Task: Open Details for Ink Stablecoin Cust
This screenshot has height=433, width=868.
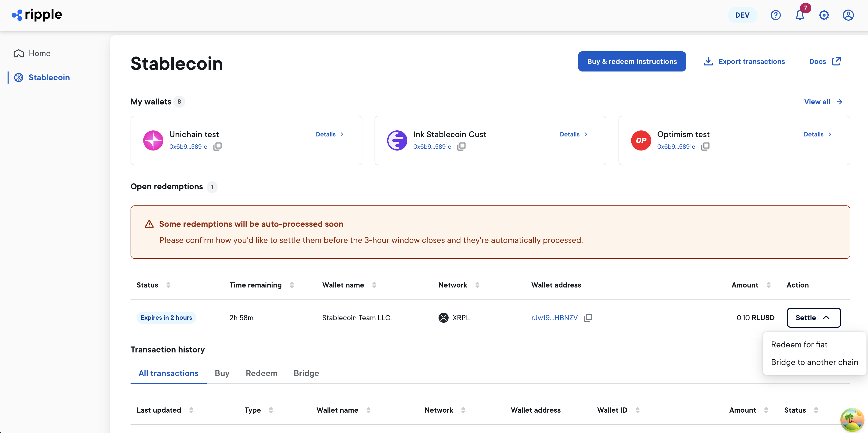Action: click(x=574, y=134)
